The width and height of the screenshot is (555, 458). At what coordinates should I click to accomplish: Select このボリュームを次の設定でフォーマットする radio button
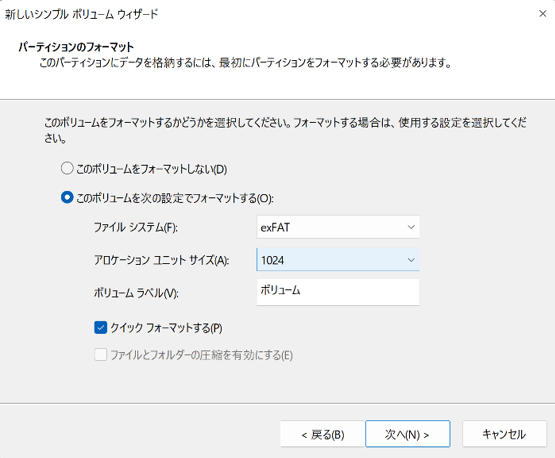pyautogui.click(x=67, y=197)
